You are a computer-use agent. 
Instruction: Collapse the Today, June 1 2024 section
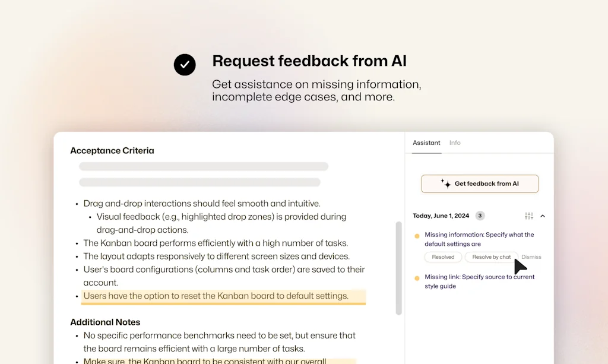(542, 216)
